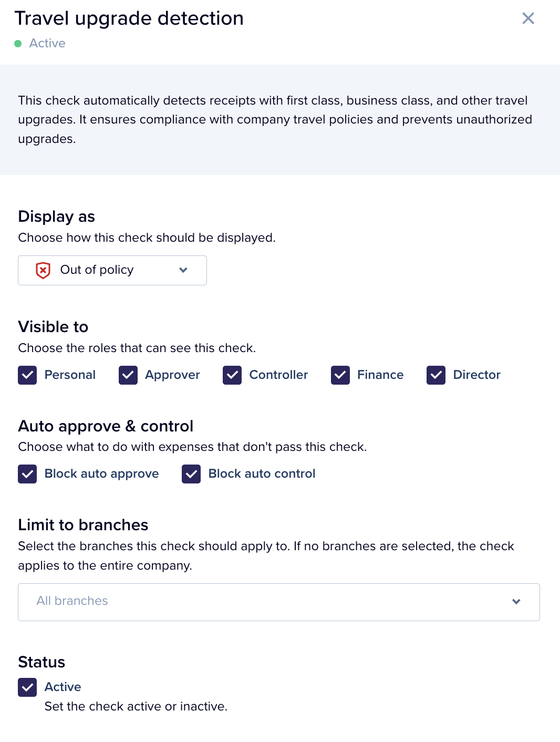Click the chevron on the display-as dropdown

coord(183,270)
